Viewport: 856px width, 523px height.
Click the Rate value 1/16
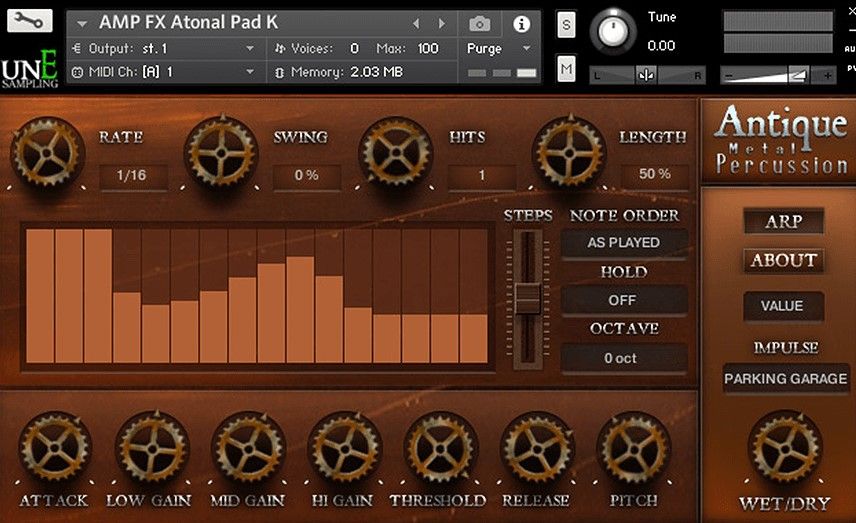132,175
